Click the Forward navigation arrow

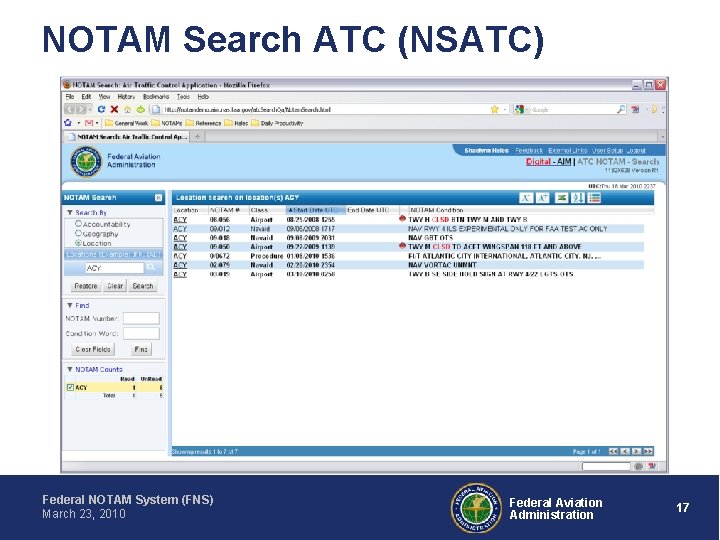(81, 109)
